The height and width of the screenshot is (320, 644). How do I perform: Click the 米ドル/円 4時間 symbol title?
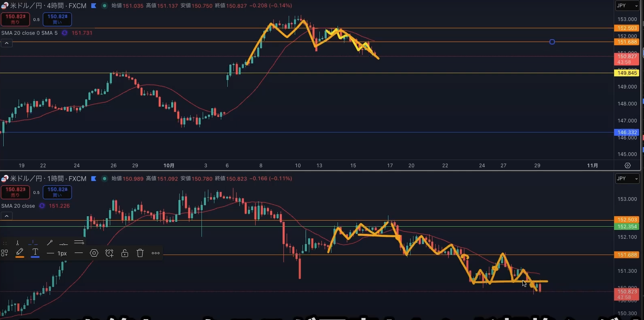[x=48, y=6]
